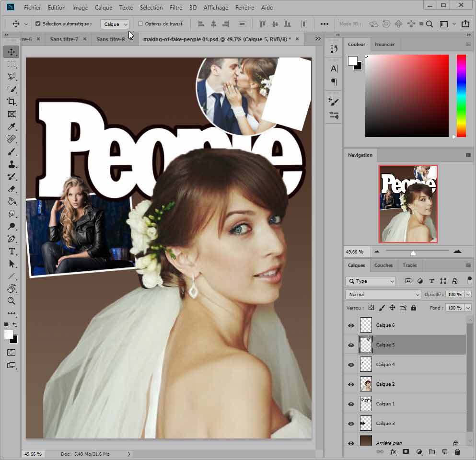The image size is (476, 460).
Task: Toggle visibility of Calque 2
Action: (351, 384)
